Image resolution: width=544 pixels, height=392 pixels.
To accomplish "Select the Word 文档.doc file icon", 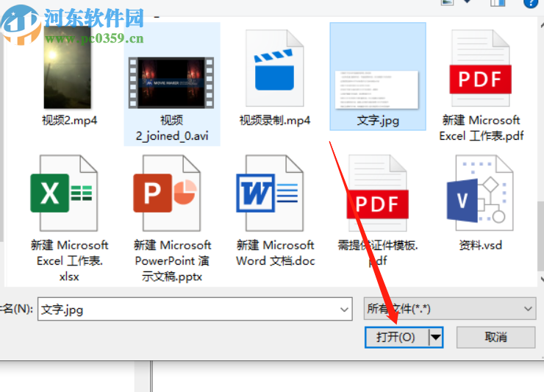I will click(x=271, y=193).
